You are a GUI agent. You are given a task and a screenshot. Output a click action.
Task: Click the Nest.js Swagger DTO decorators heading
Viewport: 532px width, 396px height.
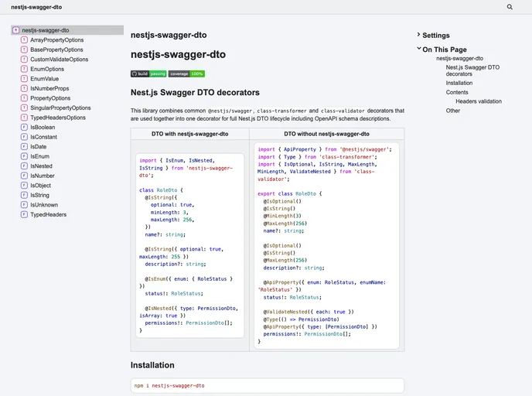[195, 92]
